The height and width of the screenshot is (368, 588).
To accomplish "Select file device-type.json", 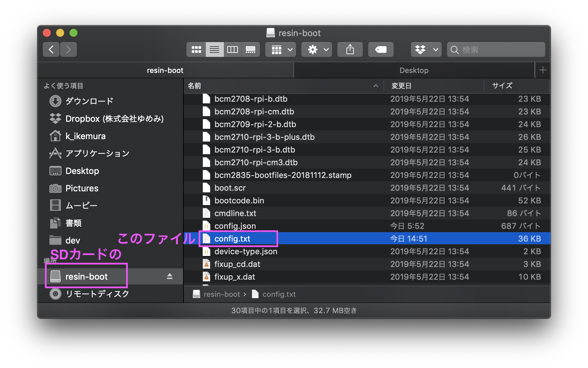I will (x=367, y=252).
